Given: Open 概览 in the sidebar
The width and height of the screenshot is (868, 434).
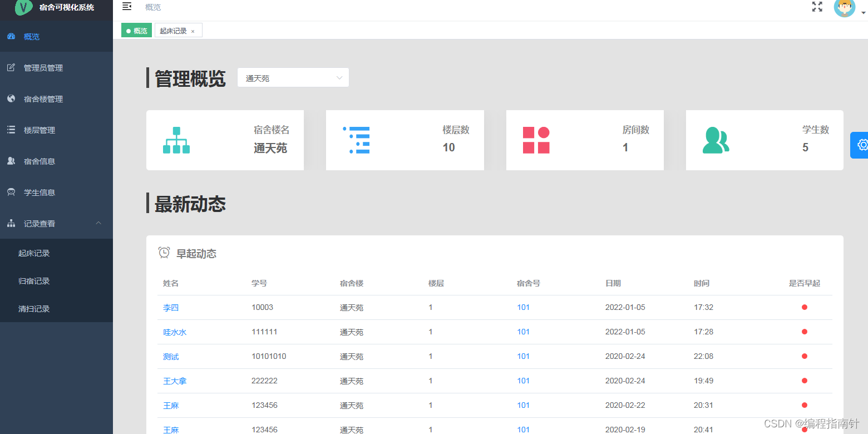Looking at the screenshot, I should (56, 37).
